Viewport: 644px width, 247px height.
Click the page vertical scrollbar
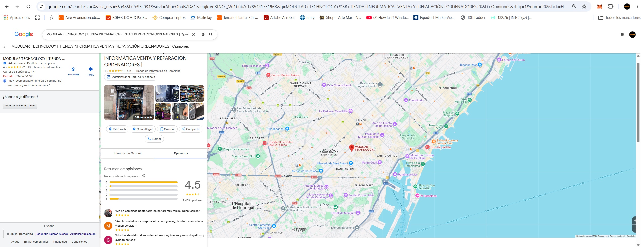(638, 102)
